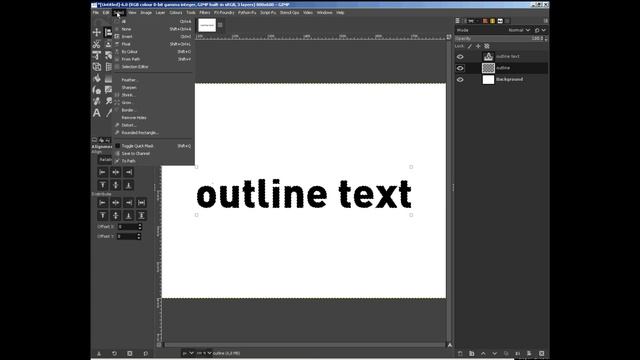Distribute left edges of targets
The width and height of the screenshot is (640, 360).
click(x=103, y=202)
